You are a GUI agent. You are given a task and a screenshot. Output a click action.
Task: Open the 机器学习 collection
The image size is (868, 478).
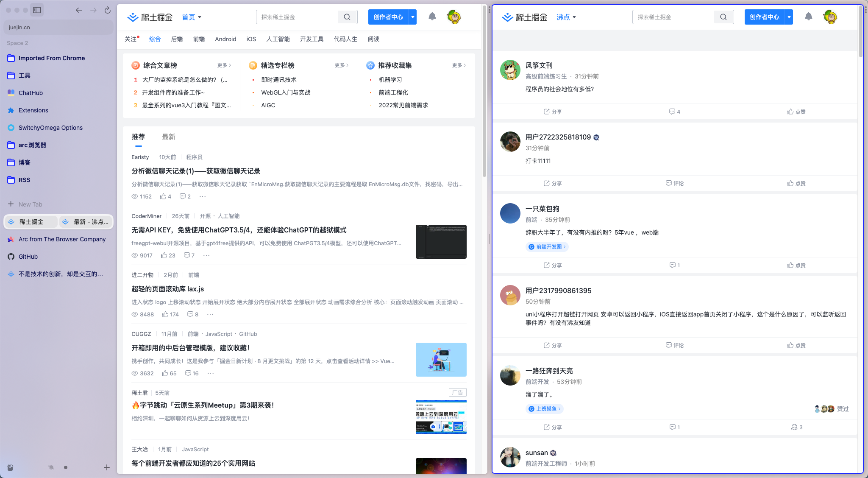(x=390, y=80)
